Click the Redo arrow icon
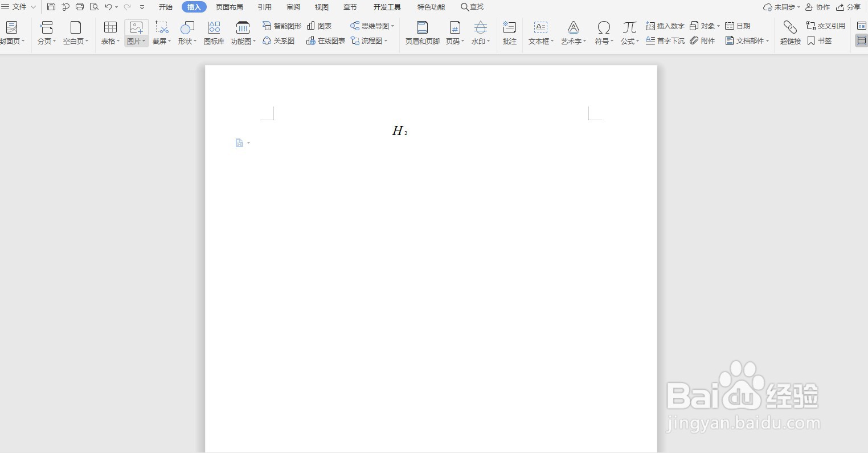868x453 pixels. point(127,7)
